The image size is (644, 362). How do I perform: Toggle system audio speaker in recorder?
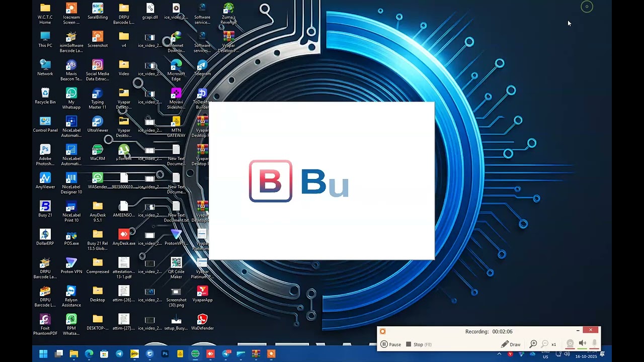tap(582, 344)
